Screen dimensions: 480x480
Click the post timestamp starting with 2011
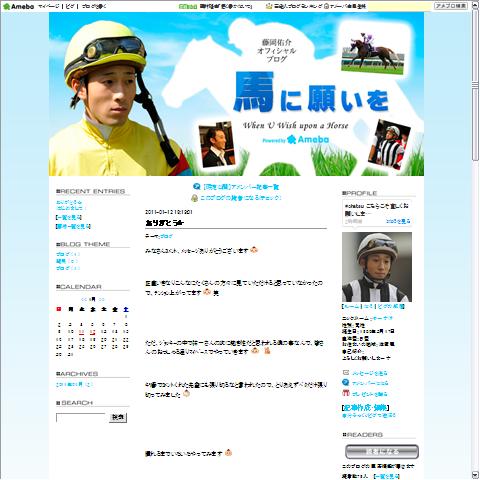pos(169,212)
